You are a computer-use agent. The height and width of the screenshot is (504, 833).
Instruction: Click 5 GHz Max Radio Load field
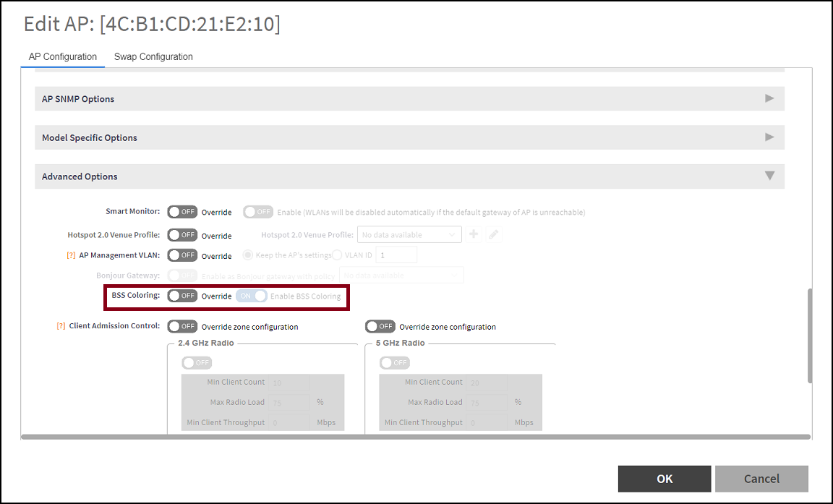(487, 403)
